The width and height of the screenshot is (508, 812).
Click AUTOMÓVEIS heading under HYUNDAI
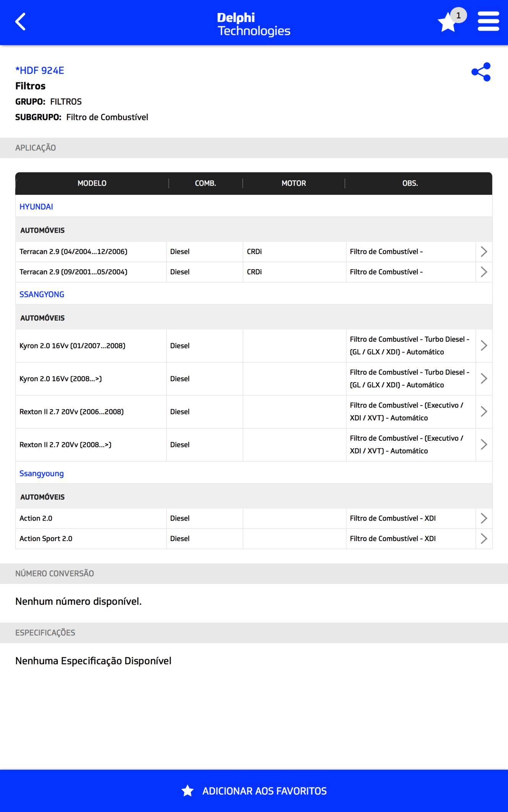(42, 230)
